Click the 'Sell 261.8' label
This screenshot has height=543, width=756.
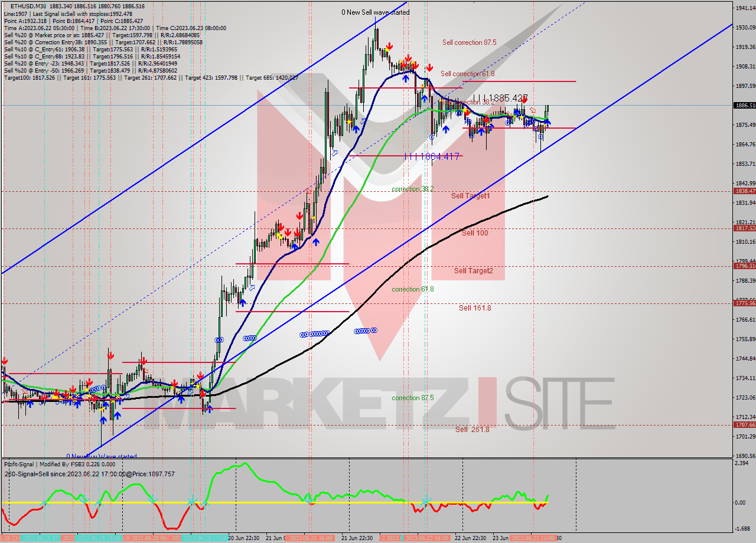[472, 430]
